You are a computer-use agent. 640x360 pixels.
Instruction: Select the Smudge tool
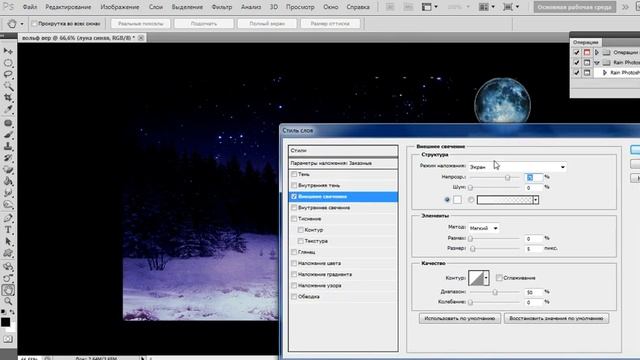[8, 193]
